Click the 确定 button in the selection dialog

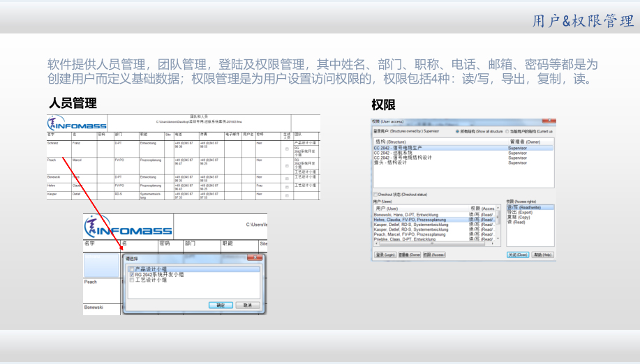click(221, 305)
